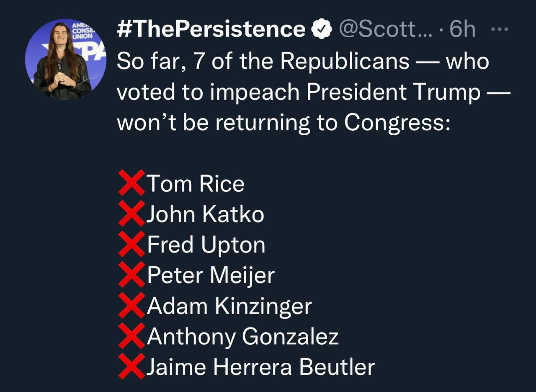Click the red X beside Jaime Herrera Beutler
Image resolution: width=536 pixels, height=392 pixels.
(131, 366)
